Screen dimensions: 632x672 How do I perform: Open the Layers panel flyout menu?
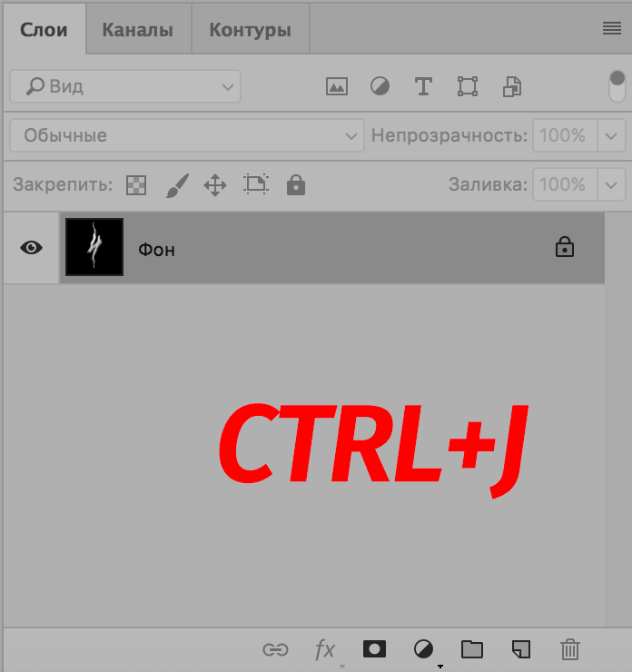tap(611, 28)
